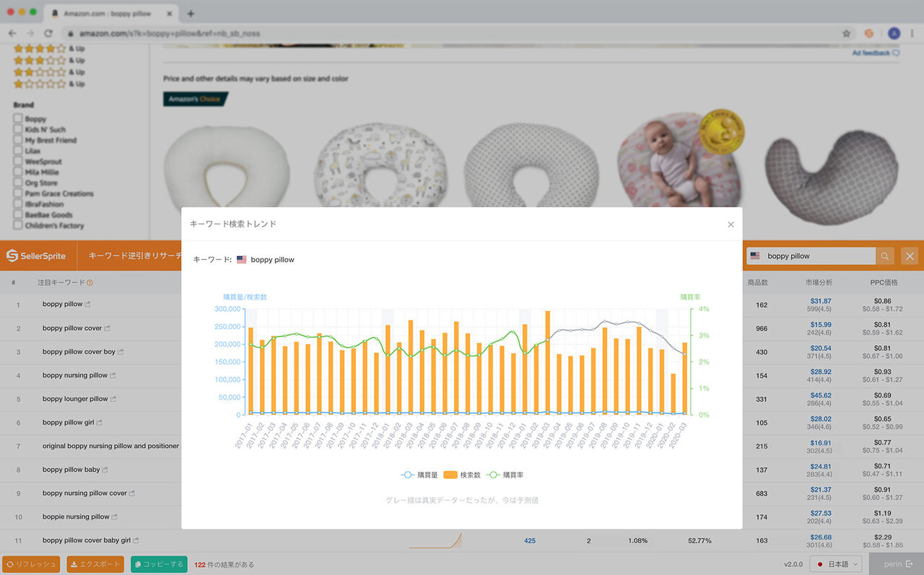
Task: Open the Ad feedback link
Action: click(x=876, y=53)
